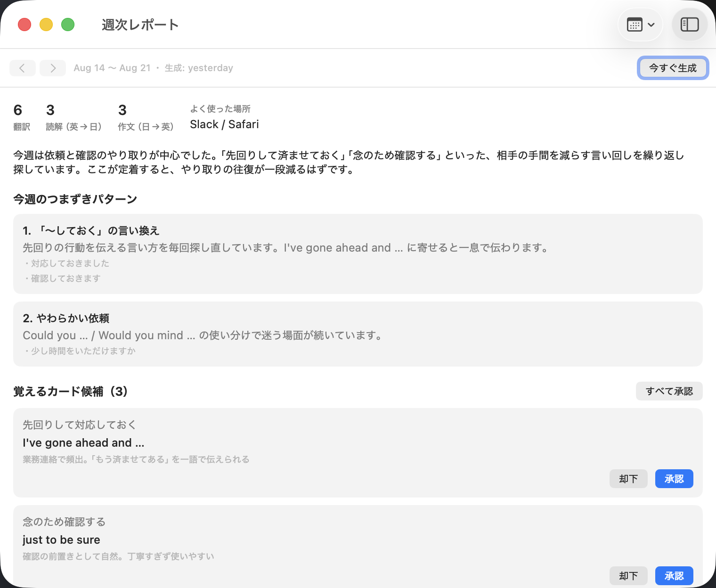Screen dimensions: 716x588
Task: Click the Slack / Safari location text
Action: 224,124
